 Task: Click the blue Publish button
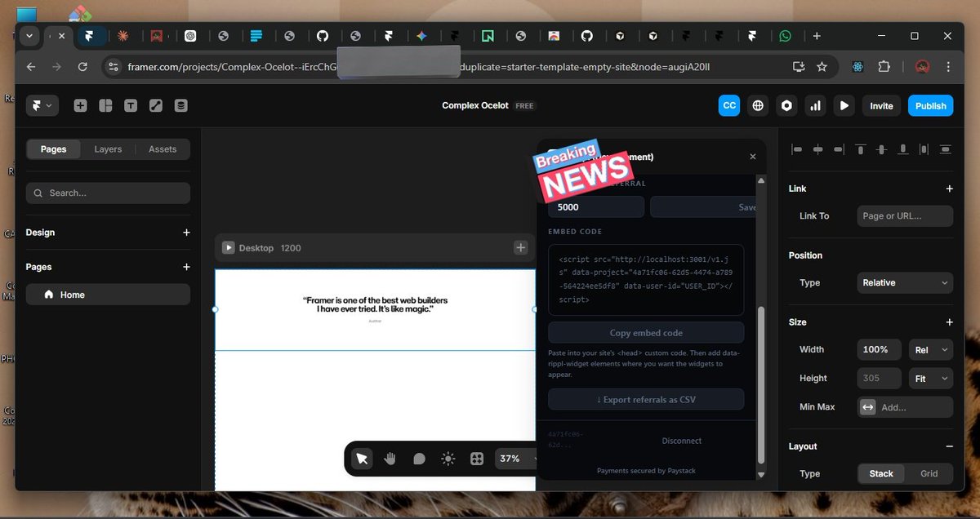pos(930,106)
